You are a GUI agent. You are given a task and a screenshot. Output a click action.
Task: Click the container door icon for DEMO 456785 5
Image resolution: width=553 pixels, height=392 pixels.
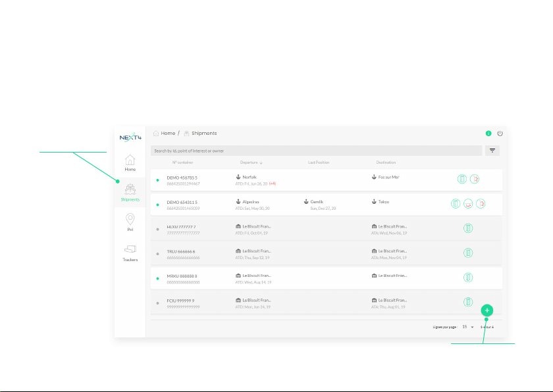click(x=463, y=179)
